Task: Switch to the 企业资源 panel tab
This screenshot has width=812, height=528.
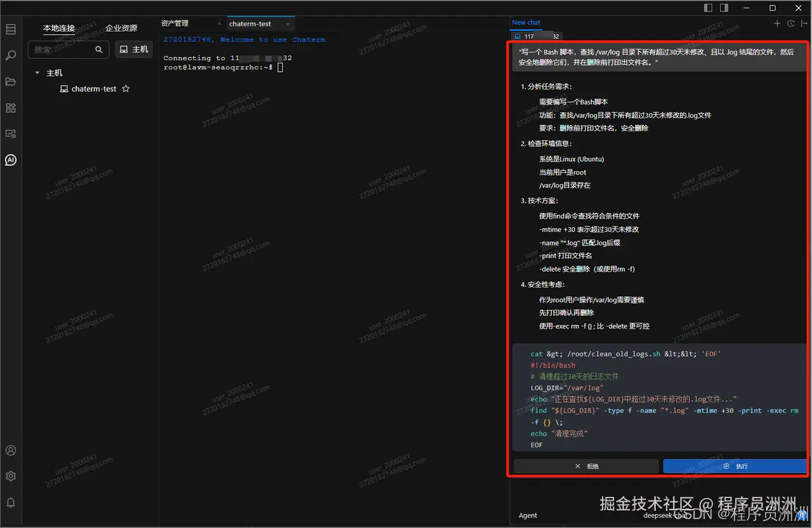Action: click(x=121, y=28)
